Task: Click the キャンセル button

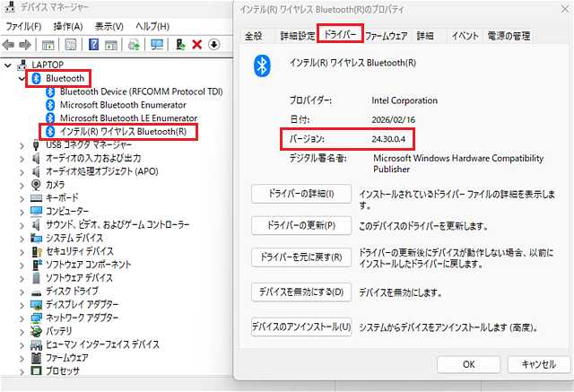Action: coord(539,364)
